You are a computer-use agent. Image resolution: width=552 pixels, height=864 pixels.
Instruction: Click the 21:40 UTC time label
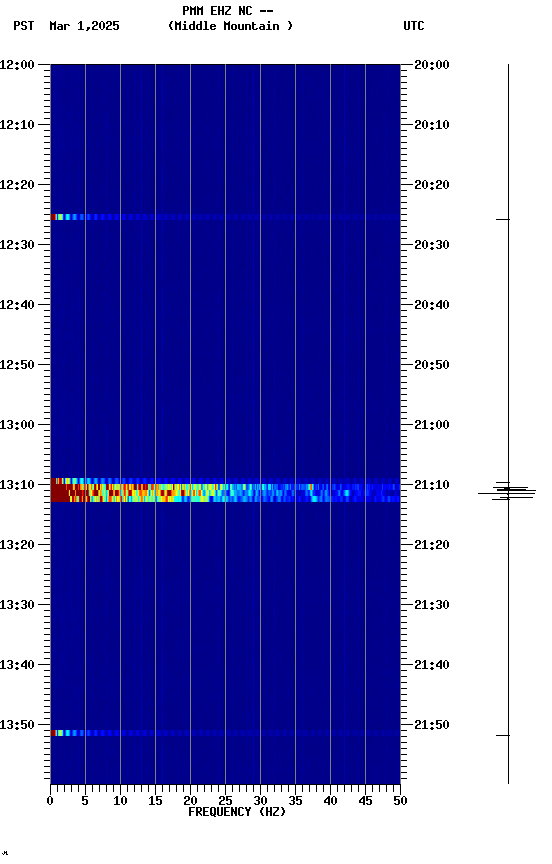click(x=432, y=665)
